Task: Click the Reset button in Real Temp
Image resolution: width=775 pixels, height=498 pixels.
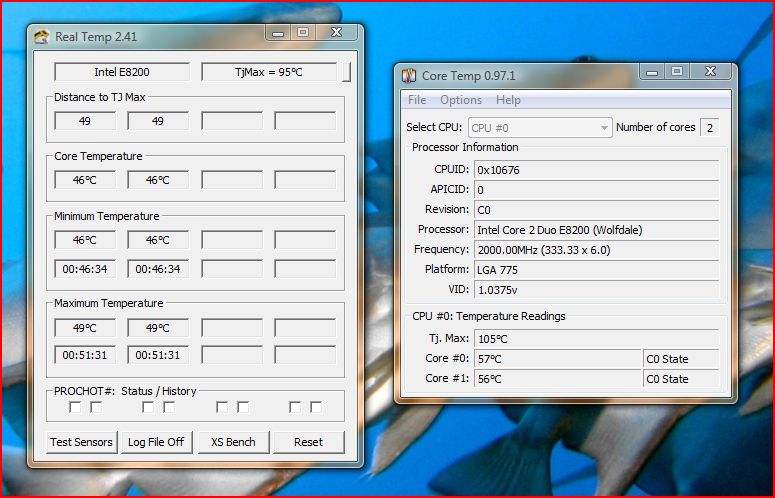Action: (x=308, y=442)
